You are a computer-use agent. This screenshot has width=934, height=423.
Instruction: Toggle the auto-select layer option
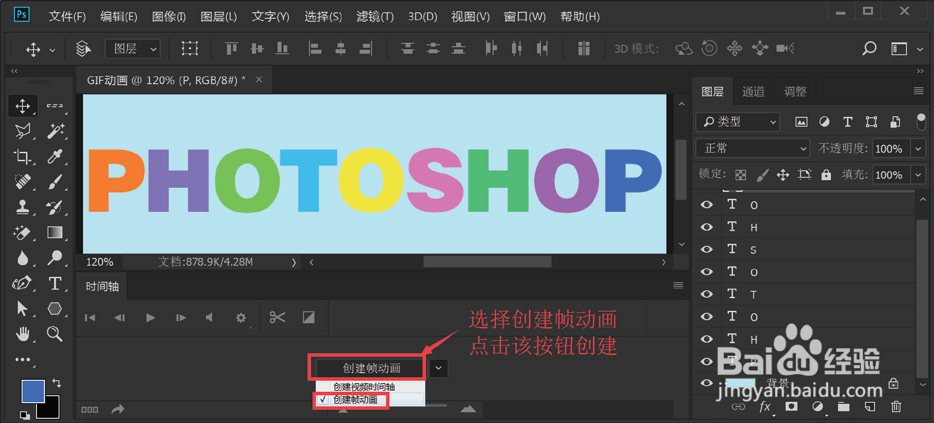pos(83,48)
